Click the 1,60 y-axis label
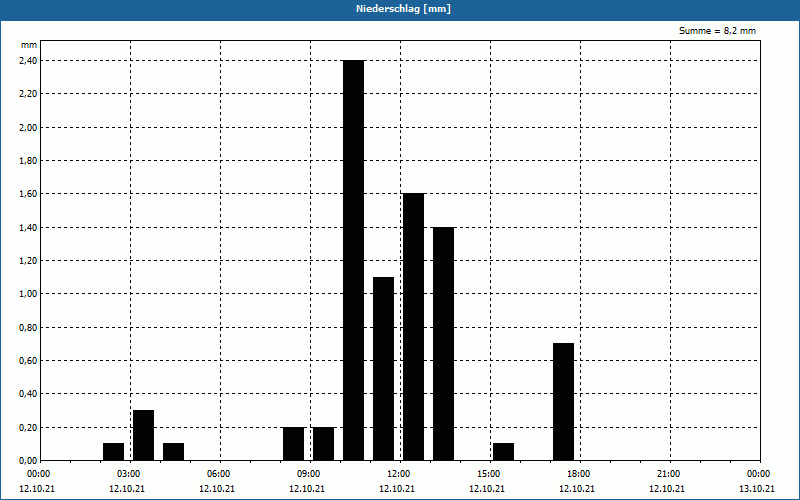This screenshot has width=800, height=500. point(28,194)
